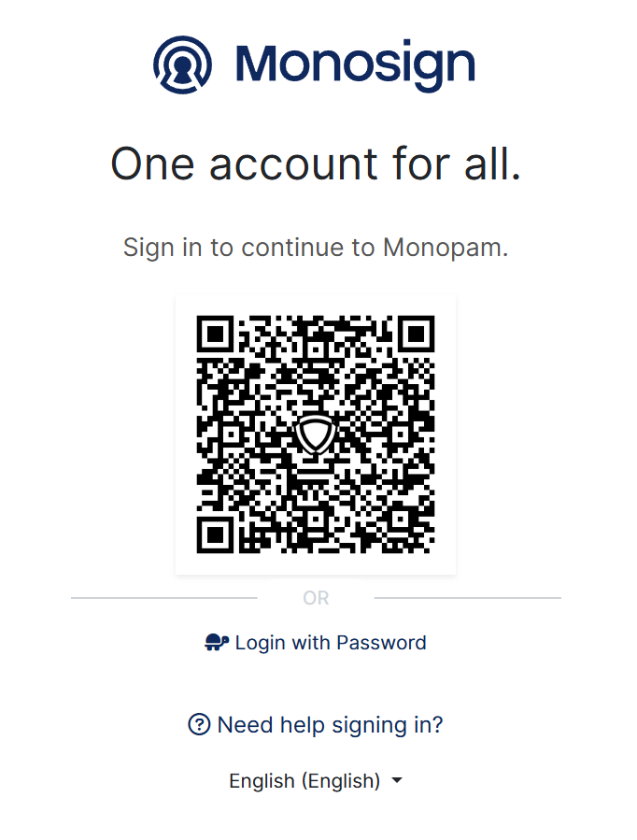
Task: Click the bottom-right area of the QR code
Action: tap(411, 531)
